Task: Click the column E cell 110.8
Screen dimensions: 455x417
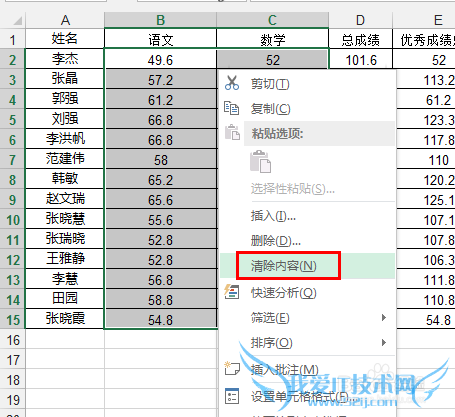Action: pyautogui.click(x=426, y=300)
